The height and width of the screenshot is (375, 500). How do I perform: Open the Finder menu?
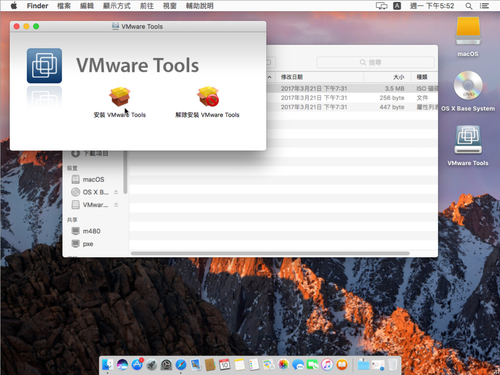[x=37, y=6]
